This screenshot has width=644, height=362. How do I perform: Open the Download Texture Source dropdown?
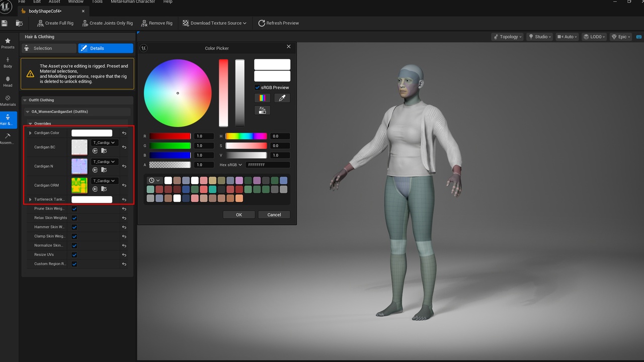[214, 23]
